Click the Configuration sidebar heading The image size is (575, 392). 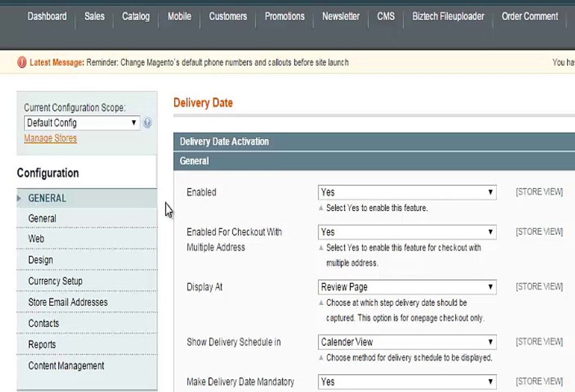[x=48, y=173]
